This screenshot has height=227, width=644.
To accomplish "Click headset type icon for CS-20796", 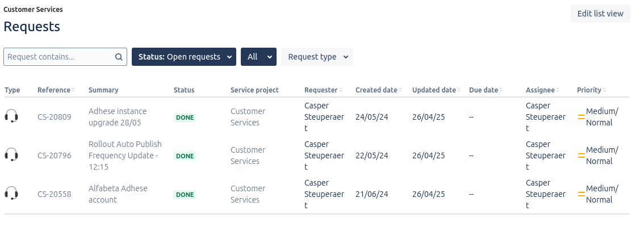I will [x=11, y=155].
